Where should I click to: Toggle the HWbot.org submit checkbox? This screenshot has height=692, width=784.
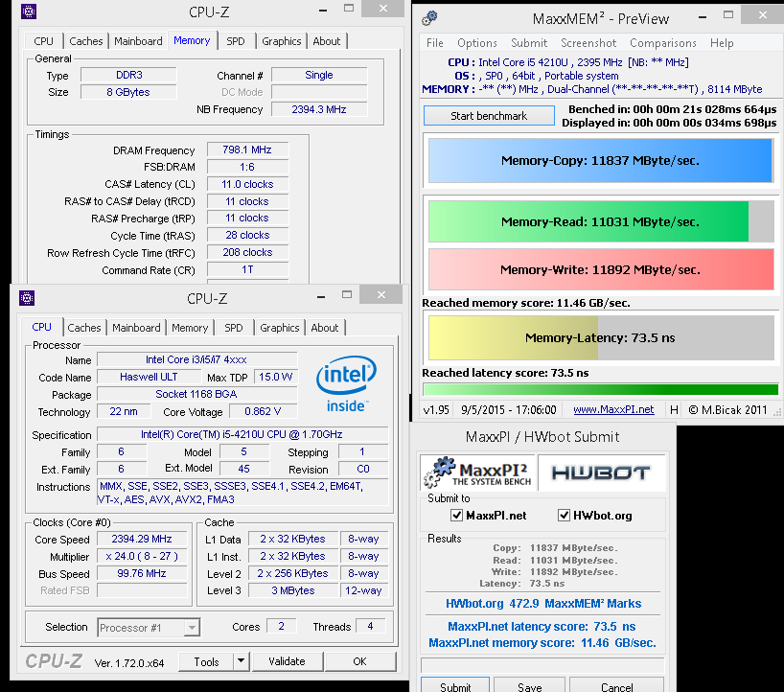point(564,515)
